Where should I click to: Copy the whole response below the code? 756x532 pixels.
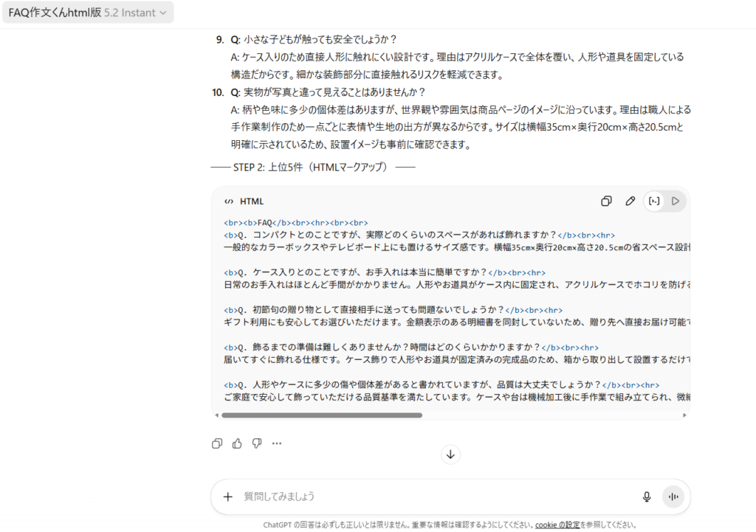coord(217,443)
